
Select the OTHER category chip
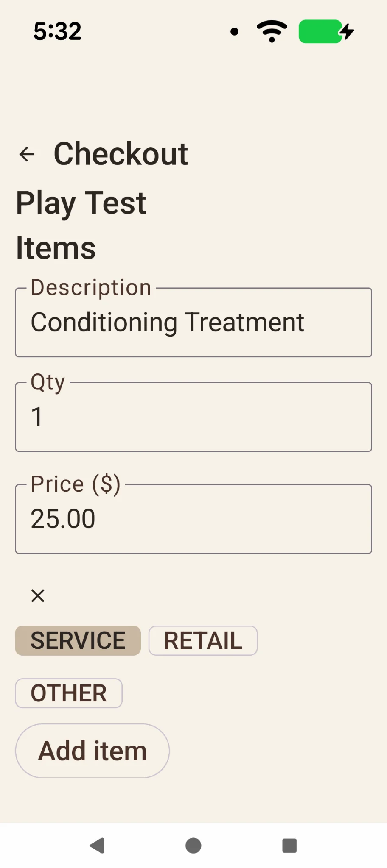69,693
